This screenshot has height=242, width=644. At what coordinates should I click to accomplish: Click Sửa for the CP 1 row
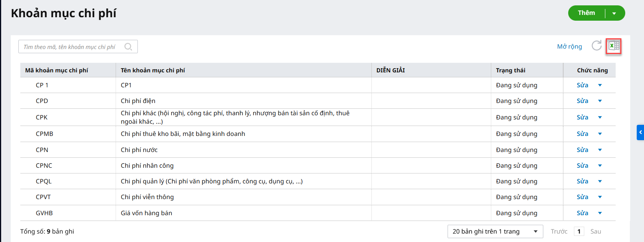coord(582,85)
